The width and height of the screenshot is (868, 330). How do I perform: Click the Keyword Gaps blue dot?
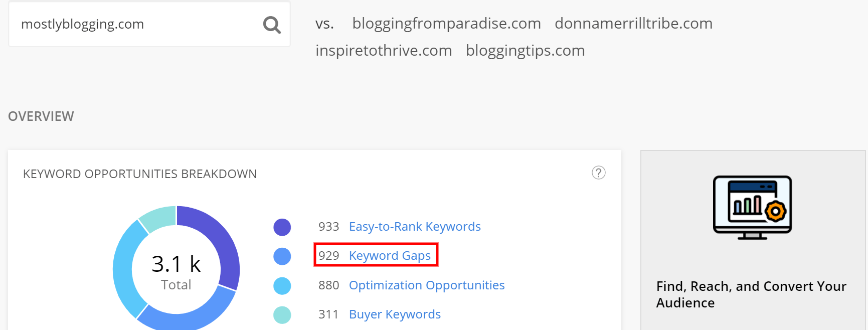282,256
